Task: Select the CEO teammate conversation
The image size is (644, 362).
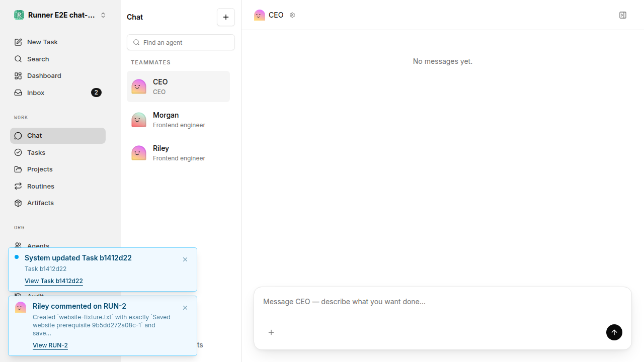Action: click(x=178, y=86)
